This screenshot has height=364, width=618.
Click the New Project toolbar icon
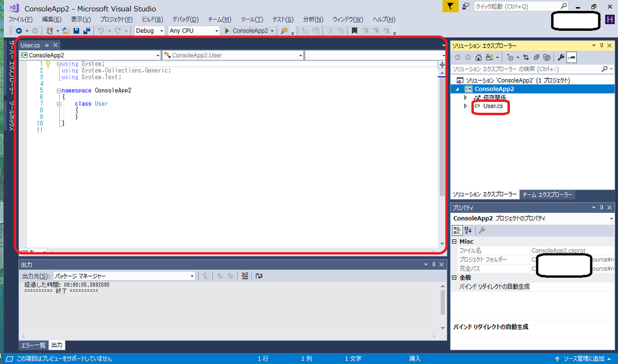tap(50, 31)
